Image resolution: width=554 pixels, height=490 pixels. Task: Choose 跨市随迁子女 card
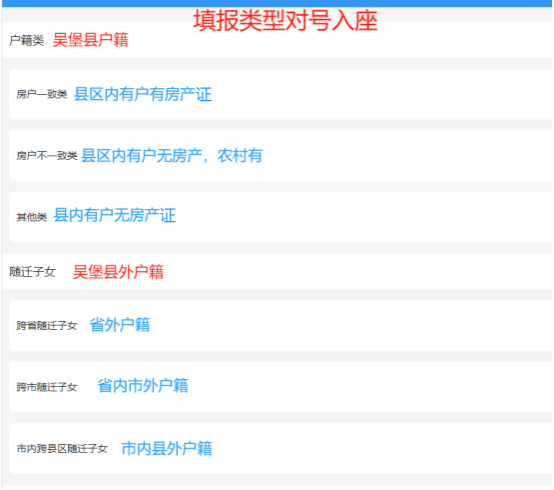tap(281, 386)
